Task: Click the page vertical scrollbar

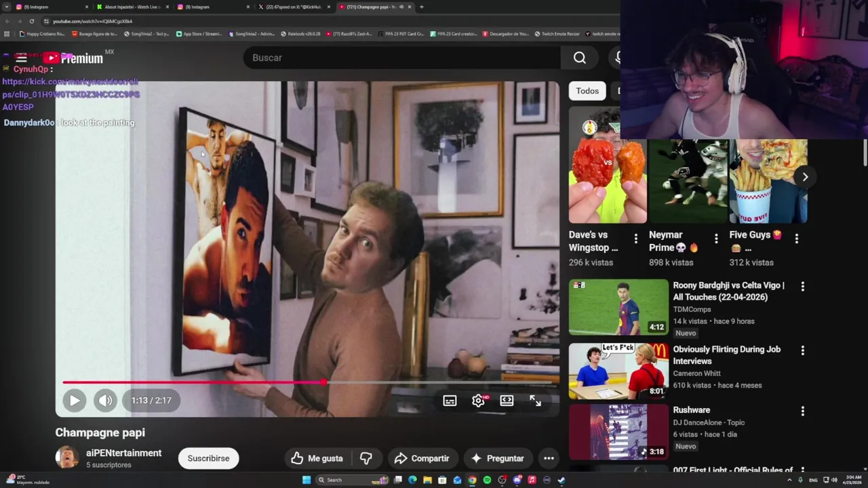Action: coord(865,151)
